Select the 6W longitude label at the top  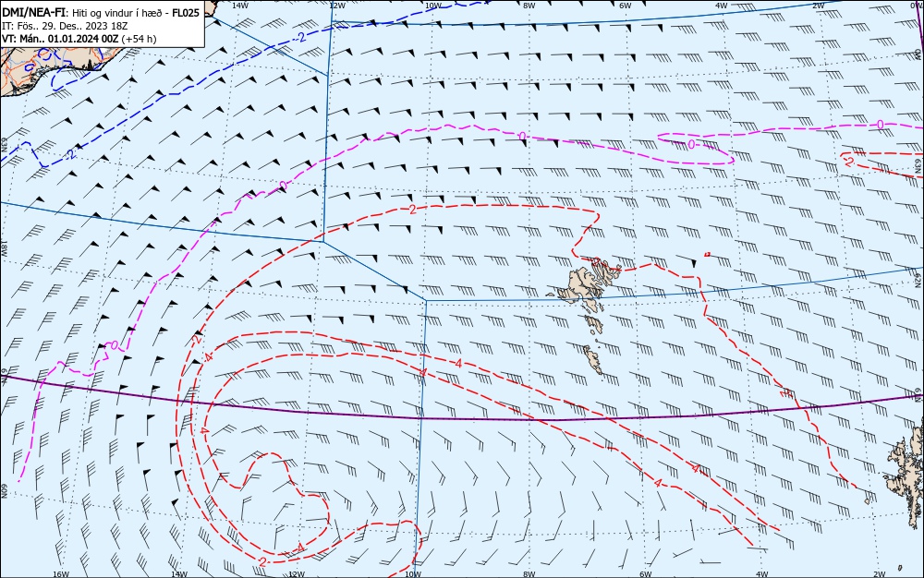point(626,6)
